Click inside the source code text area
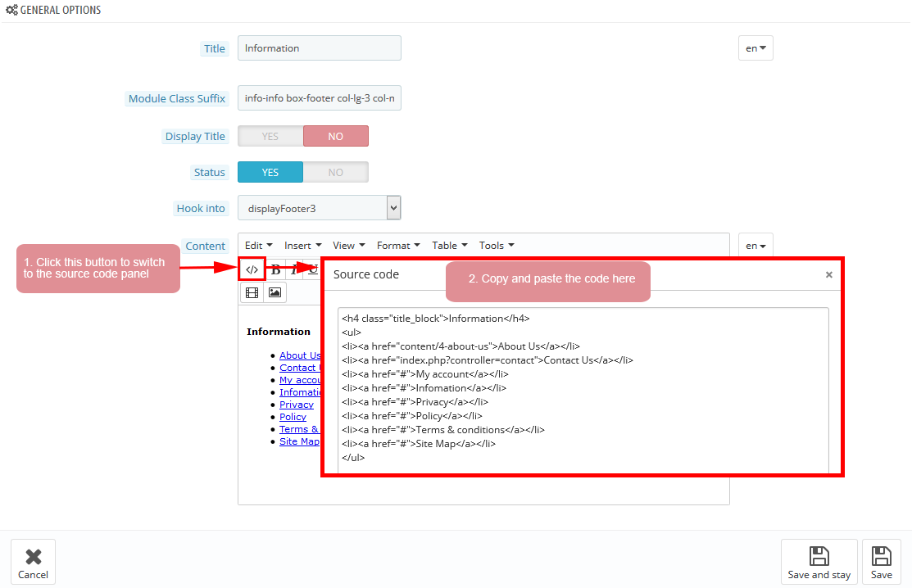The height and width of the screenshot is (588, 912). point(583,389)
